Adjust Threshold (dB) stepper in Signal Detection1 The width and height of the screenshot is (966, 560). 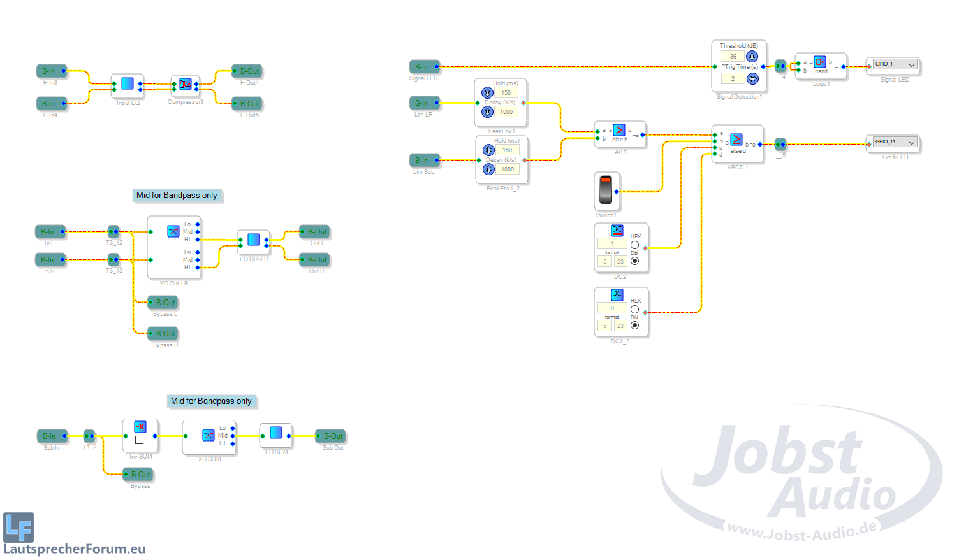[752, 57]
